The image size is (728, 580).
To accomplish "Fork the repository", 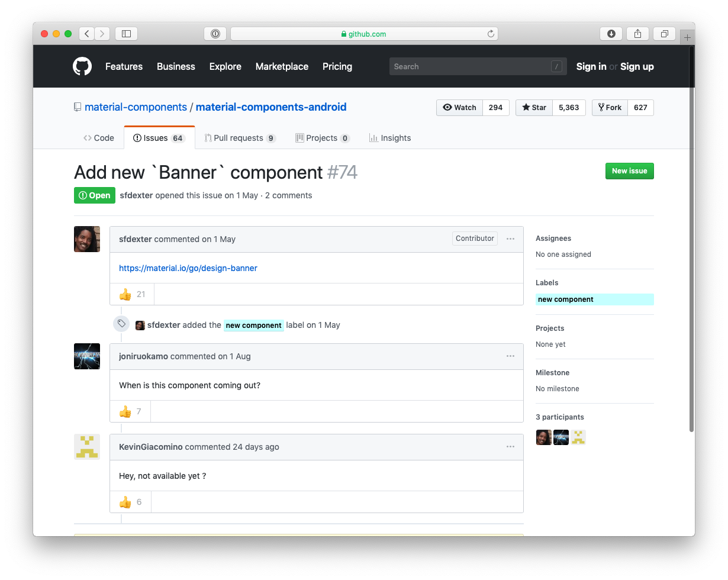I will point(610,107).
